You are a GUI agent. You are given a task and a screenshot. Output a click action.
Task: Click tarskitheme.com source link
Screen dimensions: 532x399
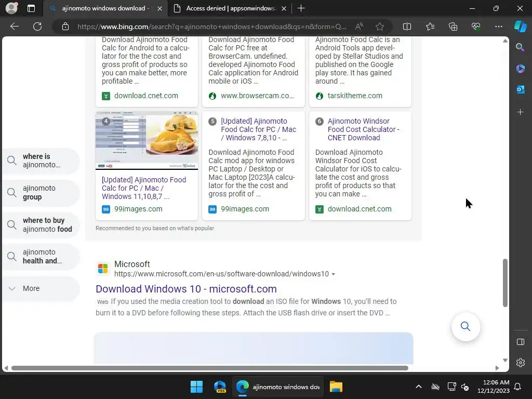click(354, 96)
